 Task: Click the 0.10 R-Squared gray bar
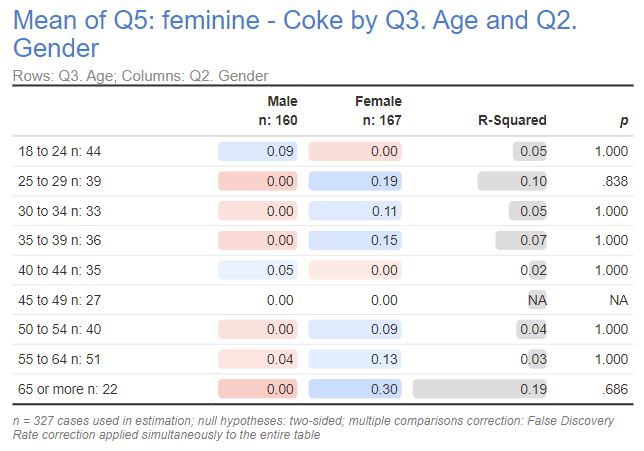click(513, 181)
